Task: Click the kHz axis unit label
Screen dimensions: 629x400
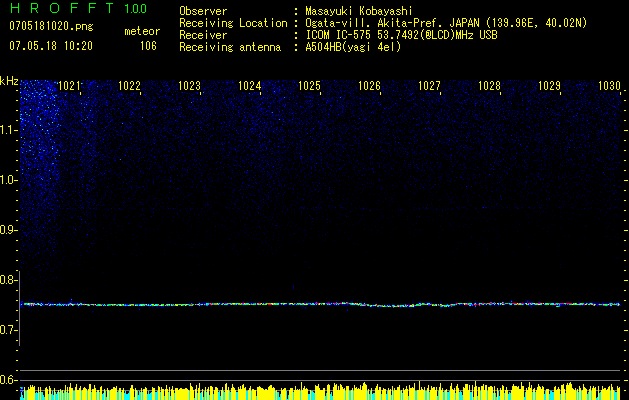Action: coord(9,81)
